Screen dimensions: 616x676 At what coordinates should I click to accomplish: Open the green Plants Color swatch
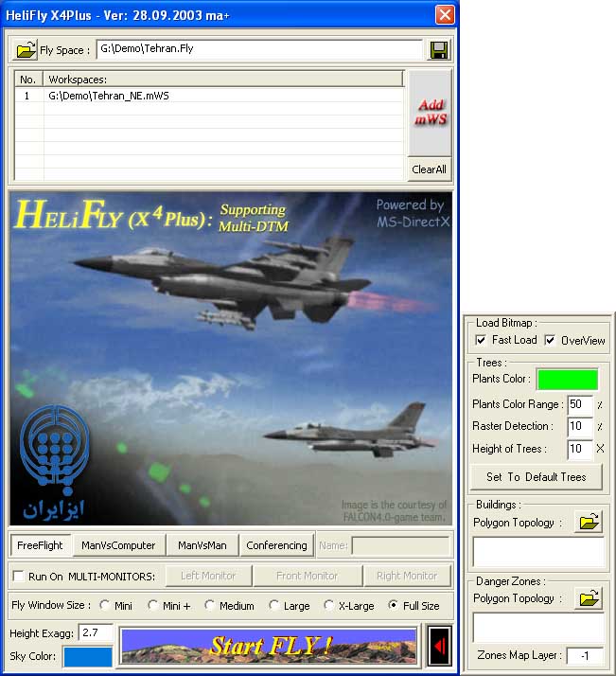[x=568, y=380]
